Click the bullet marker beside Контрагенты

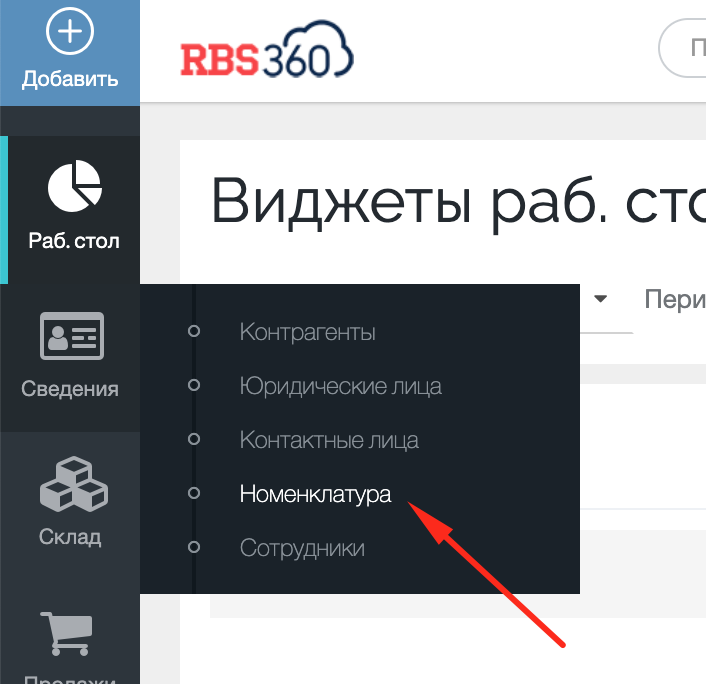pos(194,331)
